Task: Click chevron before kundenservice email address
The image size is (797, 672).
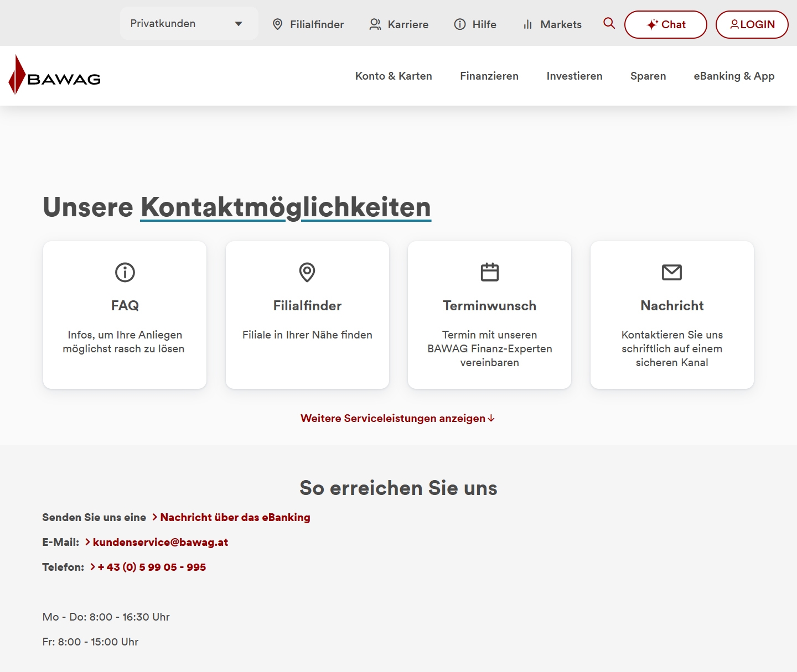Action: [88, 542]
